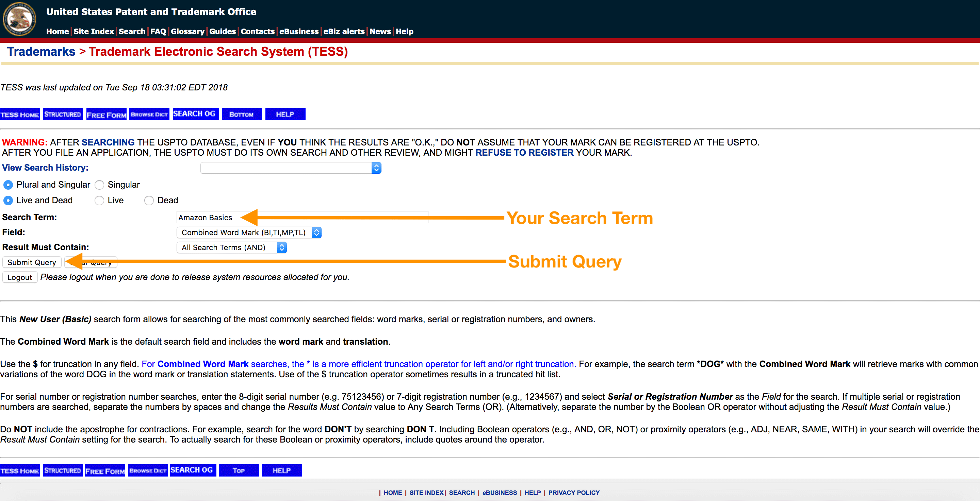
Task: Open eBiz alerts in header navigation
Action: pos(344,32)
